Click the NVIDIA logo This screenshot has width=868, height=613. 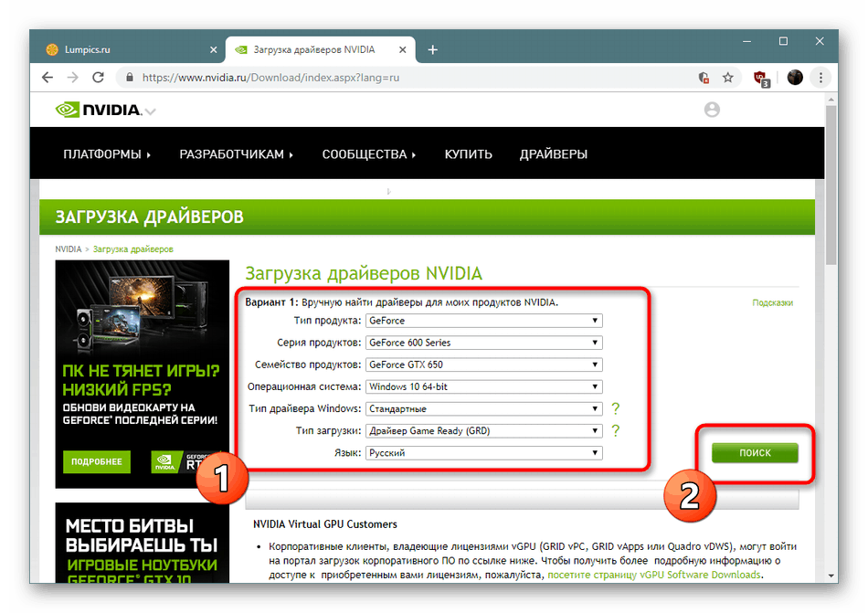98,110
